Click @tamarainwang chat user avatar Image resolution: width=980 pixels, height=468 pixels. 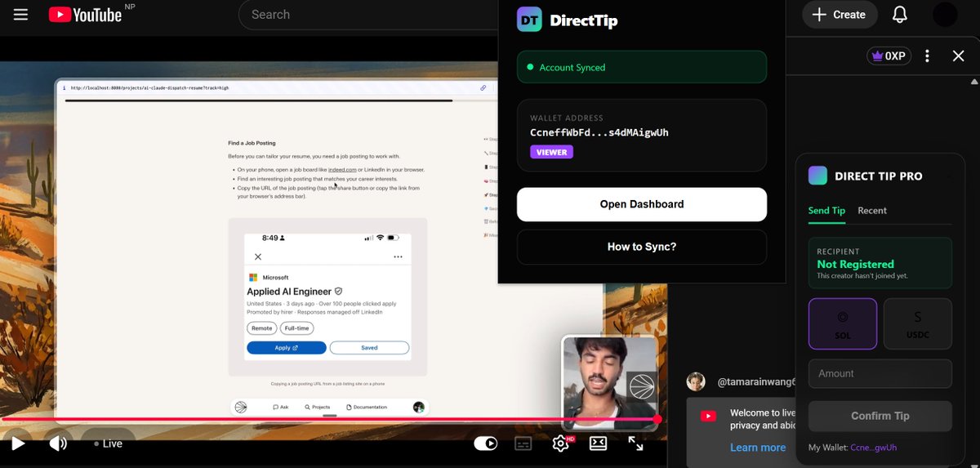[696, 381]
